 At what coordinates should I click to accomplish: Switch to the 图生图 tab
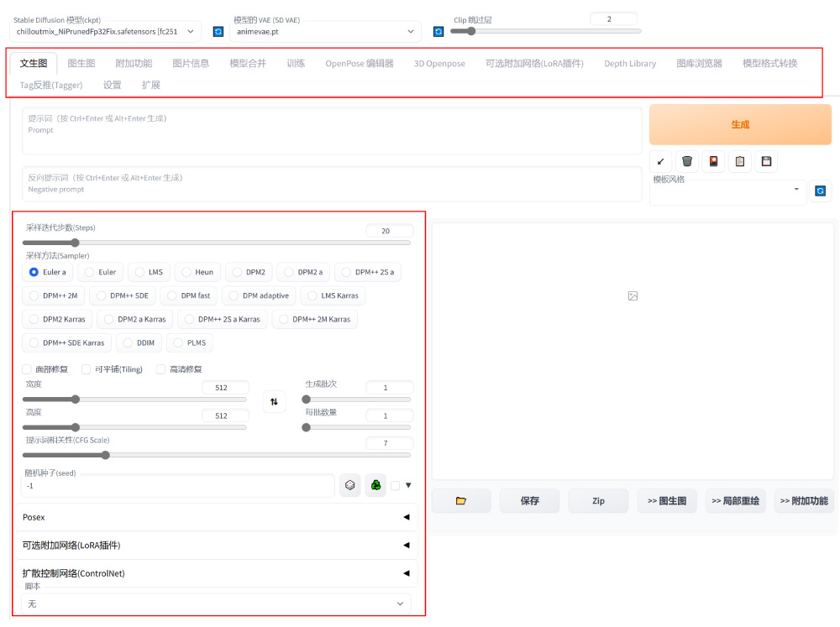pyautogui.click(x=81, y=64)
